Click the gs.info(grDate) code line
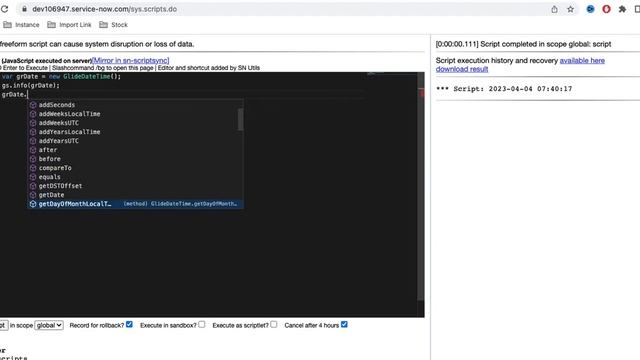The image size is (640, 360). [x=31, y=85]
